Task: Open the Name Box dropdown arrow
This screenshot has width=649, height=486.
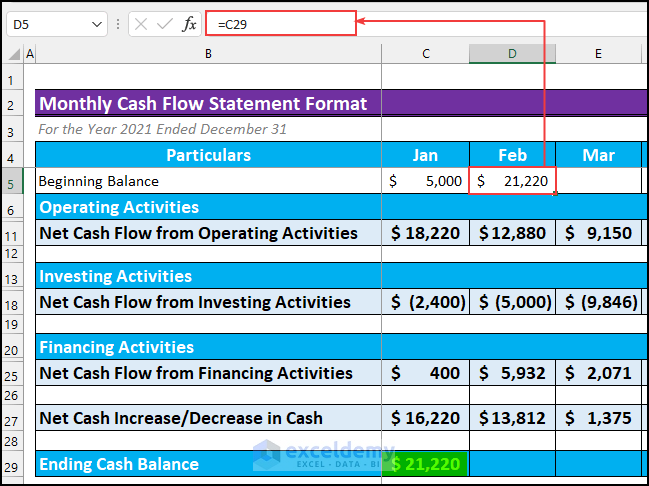Action: pos(97,24)
